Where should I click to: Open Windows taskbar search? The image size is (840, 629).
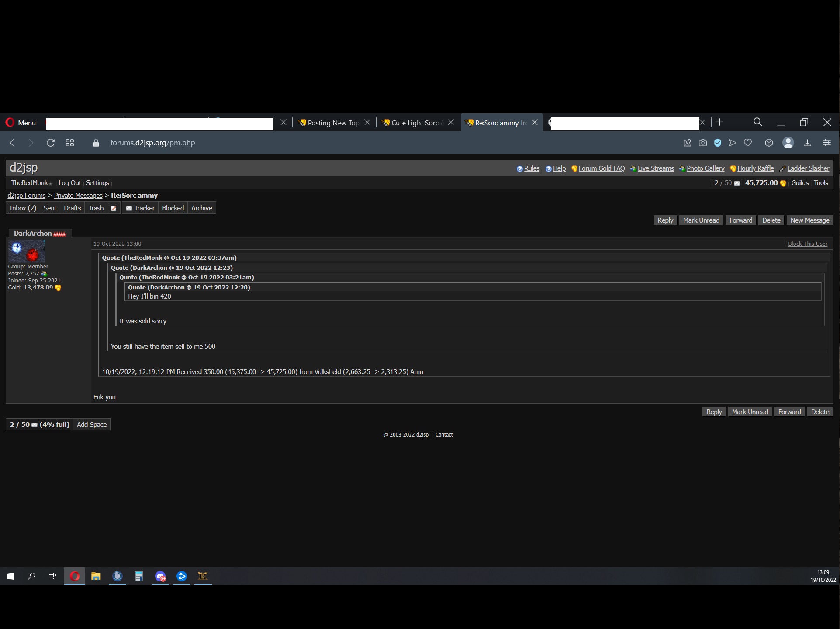pyautogui.click(x=31, y=576)
